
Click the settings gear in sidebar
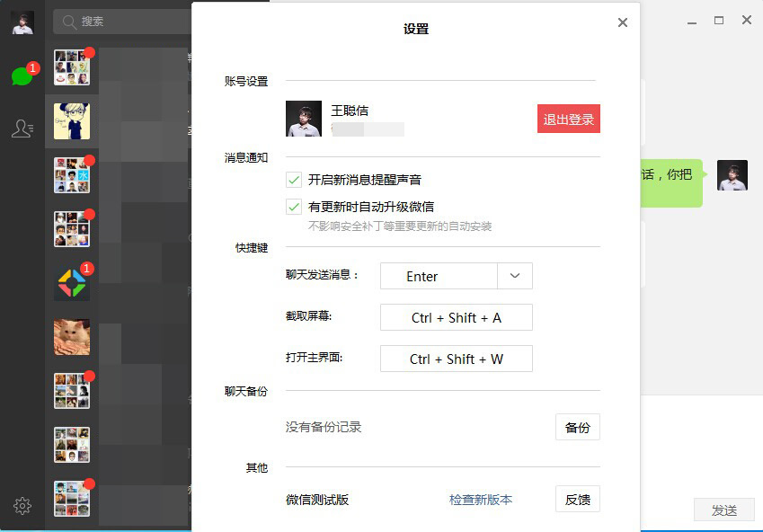point(22,506)
